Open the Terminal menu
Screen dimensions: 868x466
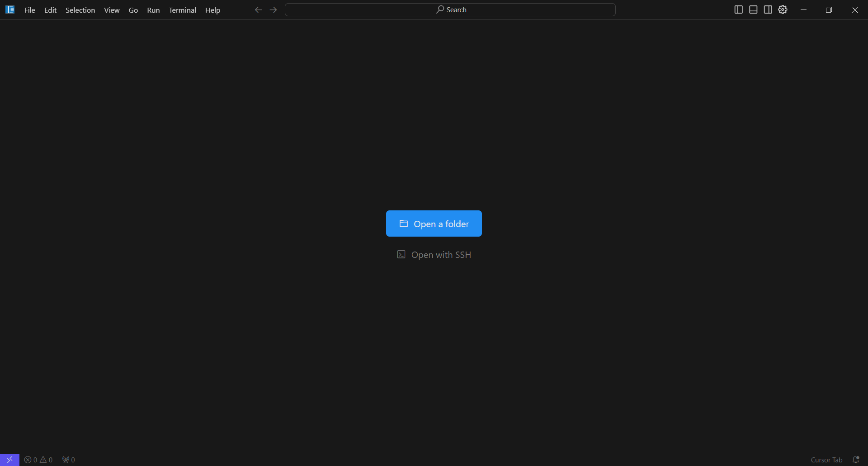pos(182,10)
